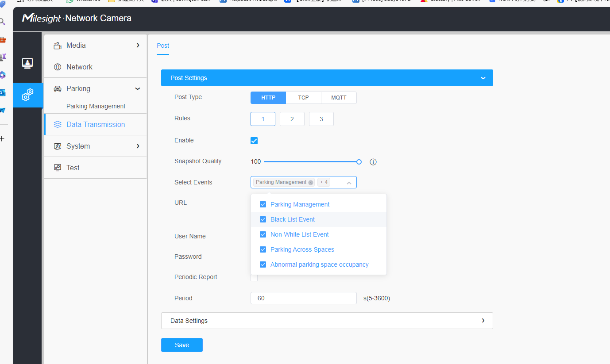This screenshot has width=610, height=364.
Task: Select the Post tab
Action: (163, 46)
